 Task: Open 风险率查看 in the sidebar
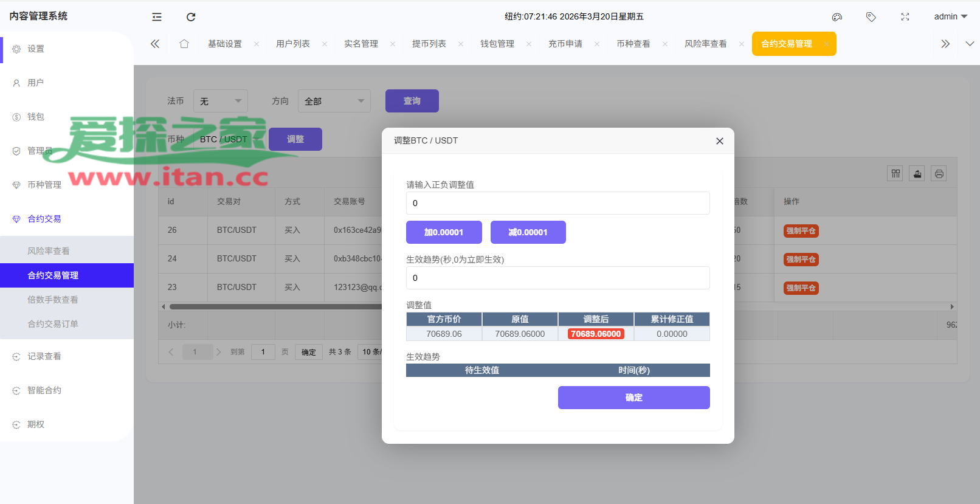49,251
